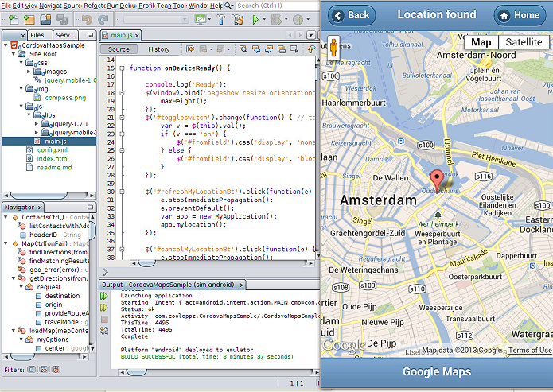This screenshot has width=553, height=392.
Task: Click the Build Project hammer icon
Action: pos(221,20)
